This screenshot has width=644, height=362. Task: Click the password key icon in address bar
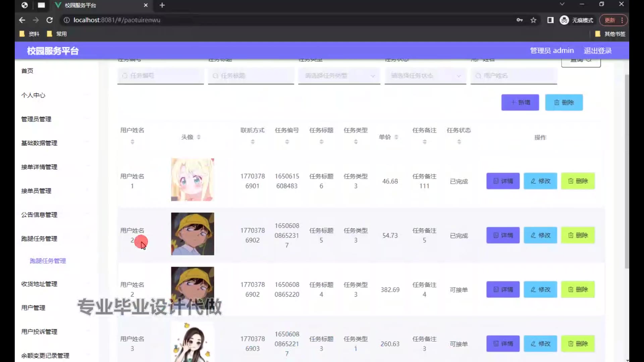tap(520, 20)
